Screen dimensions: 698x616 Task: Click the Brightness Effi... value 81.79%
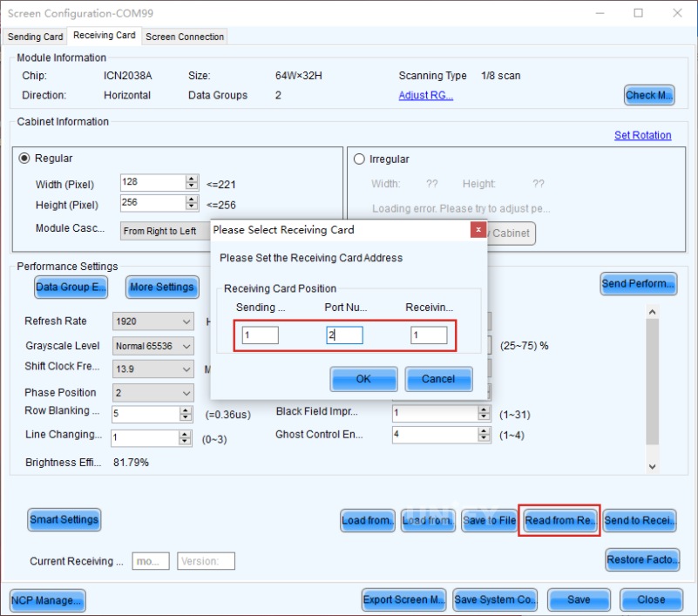point(131,463)
